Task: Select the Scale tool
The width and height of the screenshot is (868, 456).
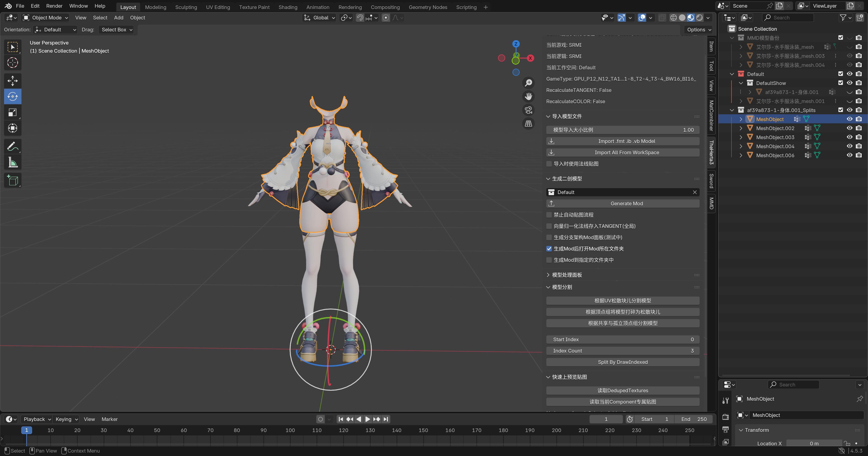Action: click(x=12, y=112)
